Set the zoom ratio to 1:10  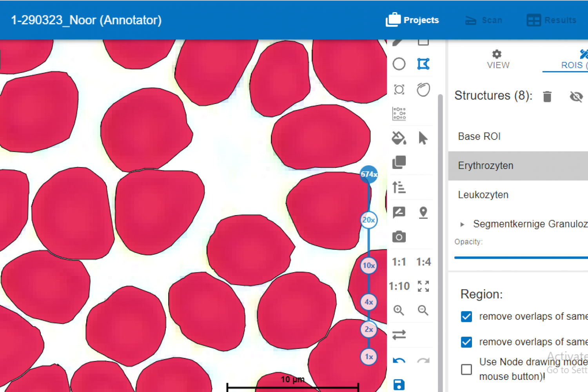399,286
